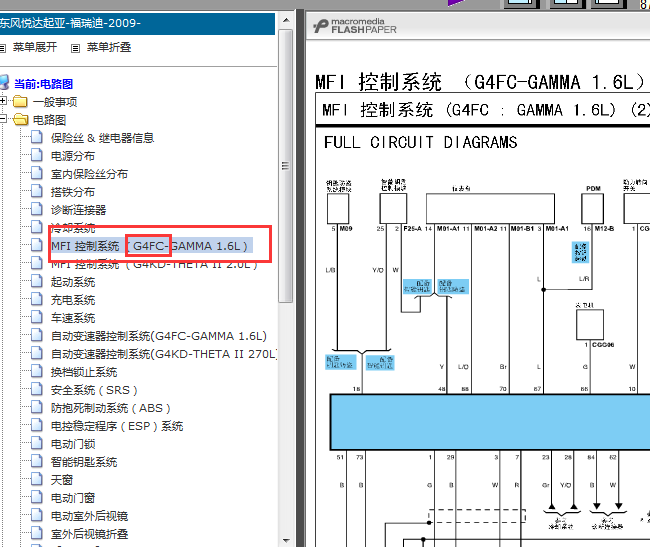Image resolution: width=650 pixels, height=547 pixels.
Task: Click folder icon of 一般事项
Action: 20,102
